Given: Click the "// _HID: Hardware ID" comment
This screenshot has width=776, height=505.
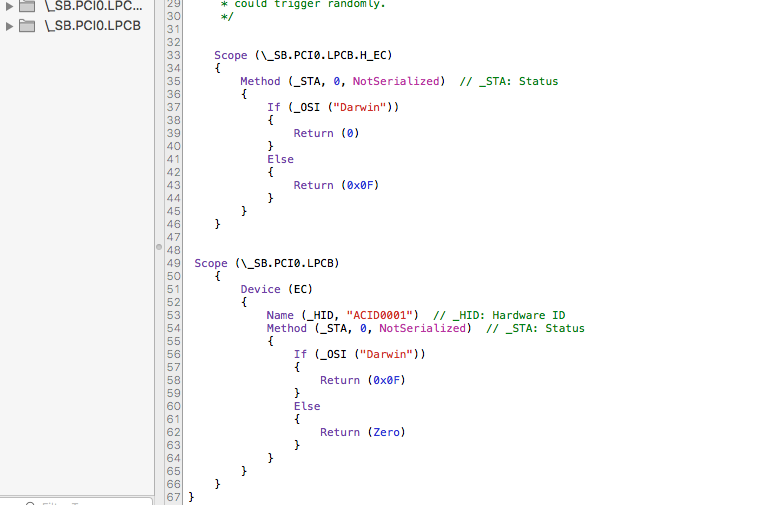Looking at the screenshot, I should pyautogui.click(x=499, y=315).
